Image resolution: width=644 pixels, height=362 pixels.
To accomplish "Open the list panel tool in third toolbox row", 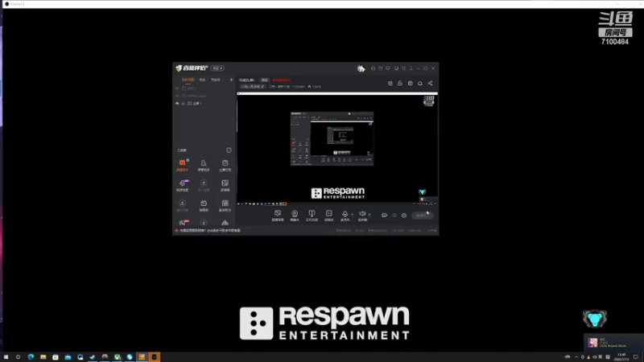I will 225,205.
